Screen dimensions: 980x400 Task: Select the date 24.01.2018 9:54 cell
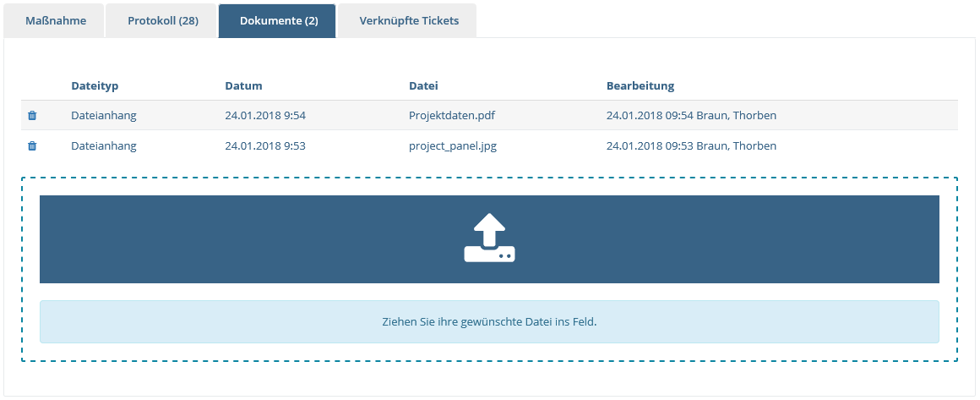(x=265, y=116)
